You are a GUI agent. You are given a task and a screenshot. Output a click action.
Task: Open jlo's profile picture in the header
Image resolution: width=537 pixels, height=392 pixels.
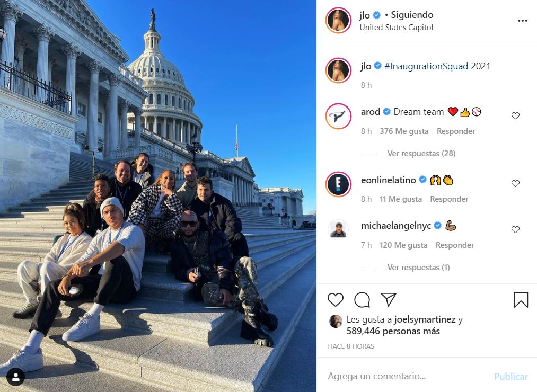(x=338, y=21)
